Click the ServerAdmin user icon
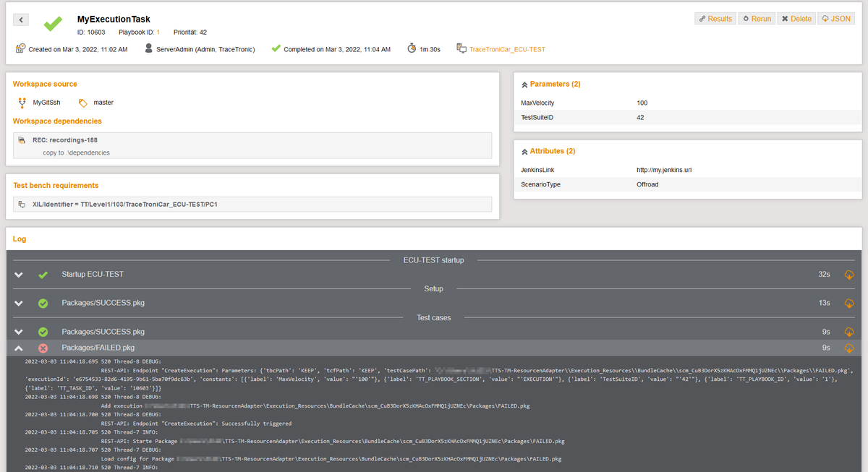 point(149,48)
